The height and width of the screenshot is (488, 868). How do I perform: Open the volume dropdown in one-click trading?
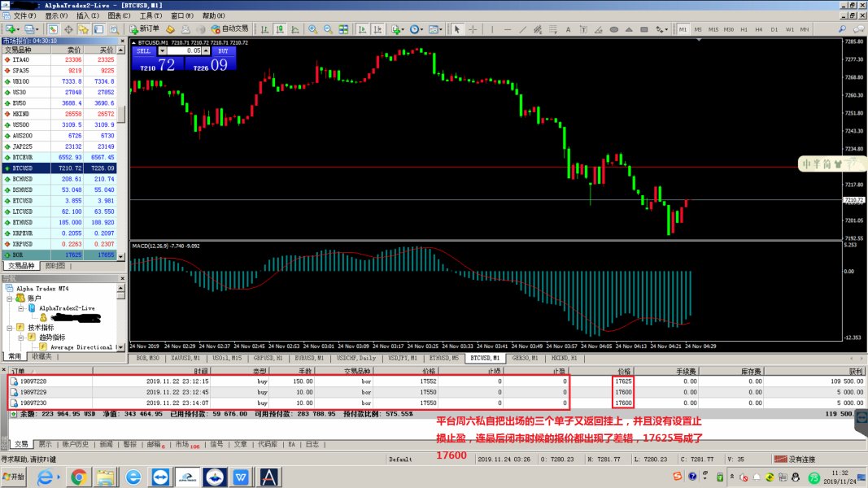(162, 50)
